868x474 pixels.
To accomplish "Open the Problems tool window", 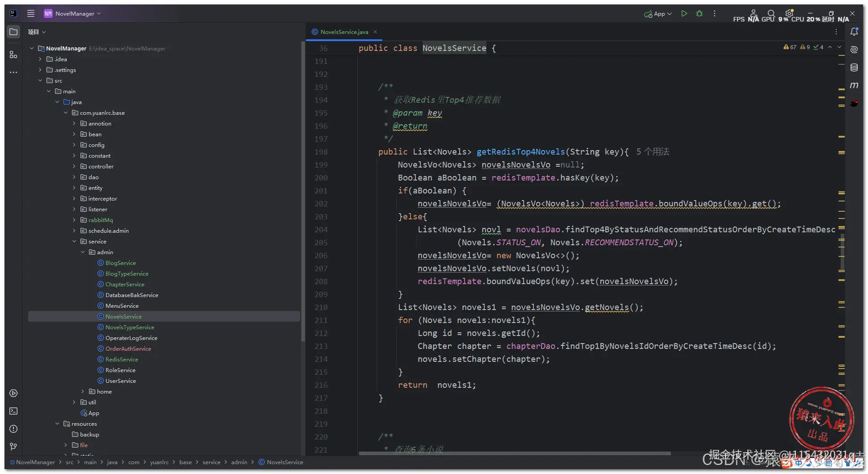I will pos(13,429).
